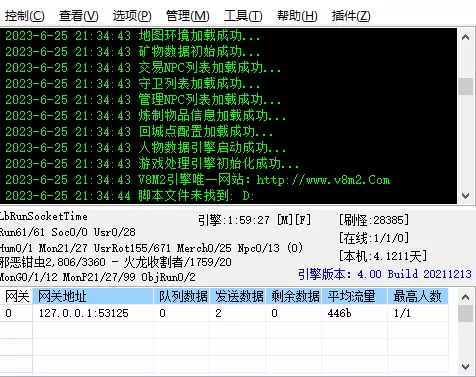The width and height of the screenshot is (476, 377).
Task: Click the 最高人数 column header
Action: [x=418, y=296]
